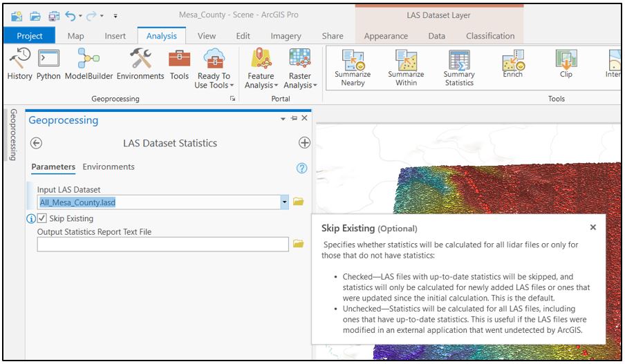The image size is (625, 364).
Task: Uncheck the Skip Existing checkbox
Action: pyautogui.click(x=42, y=218)
